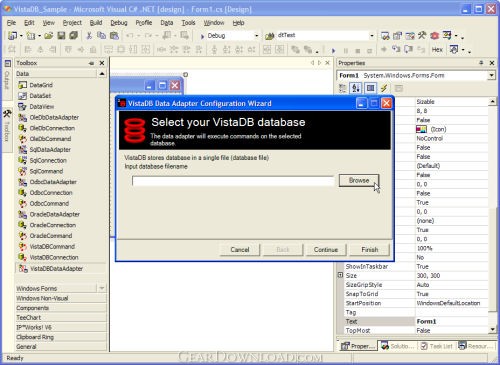
Task: Click the Continue button in the wizard
Action: 326,249
